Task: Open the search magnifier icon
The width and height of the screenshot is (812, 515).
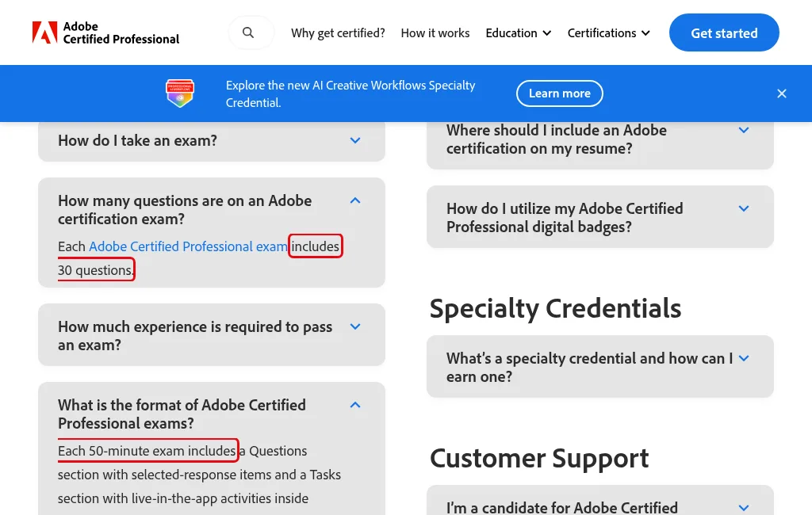Action: click(x=248, y=32)
